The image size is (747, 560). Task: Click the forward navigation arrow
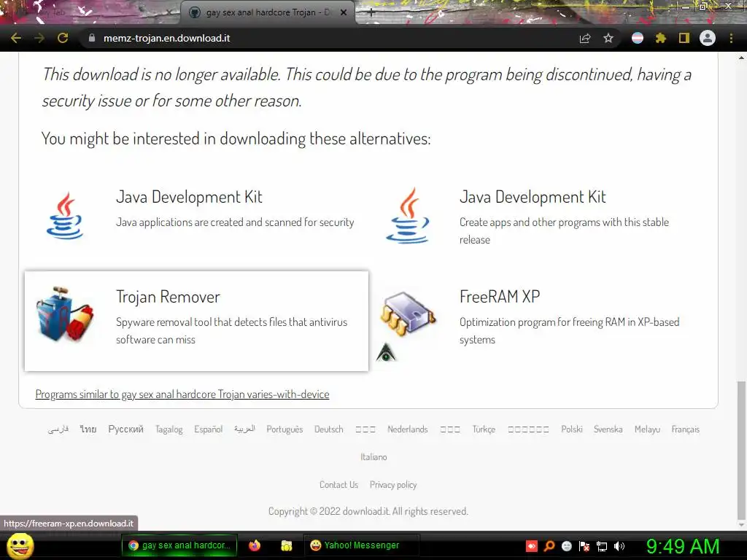(39, 38)
